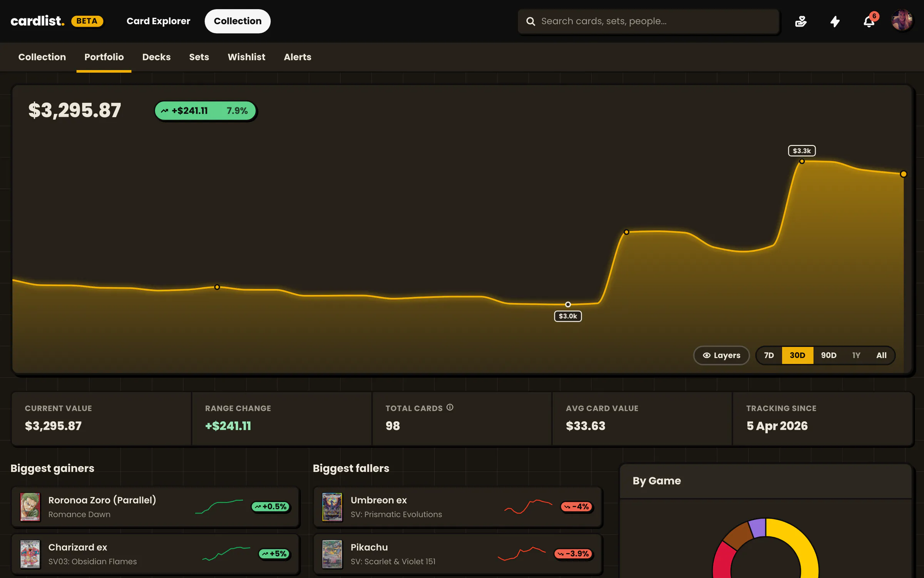Click the purple segment of By Game donut
The height and width of the screenshot is (578, 924).
758,528
